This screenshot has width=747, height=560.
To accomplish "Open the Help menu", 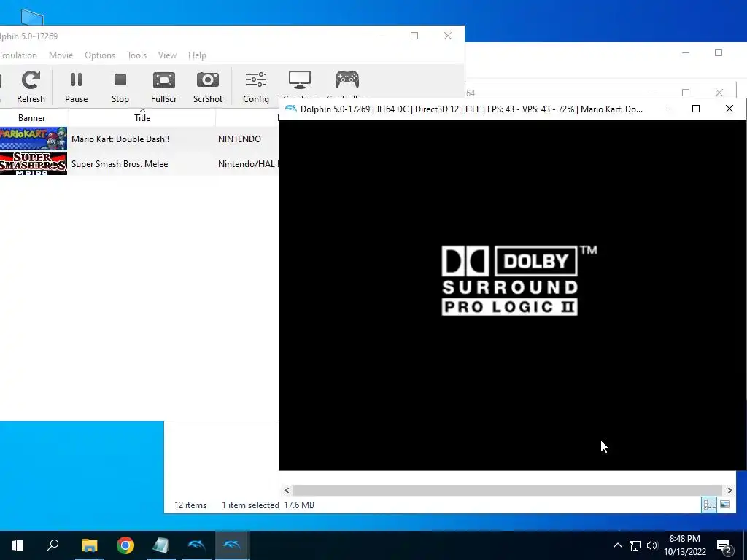I will click(197, 55).
